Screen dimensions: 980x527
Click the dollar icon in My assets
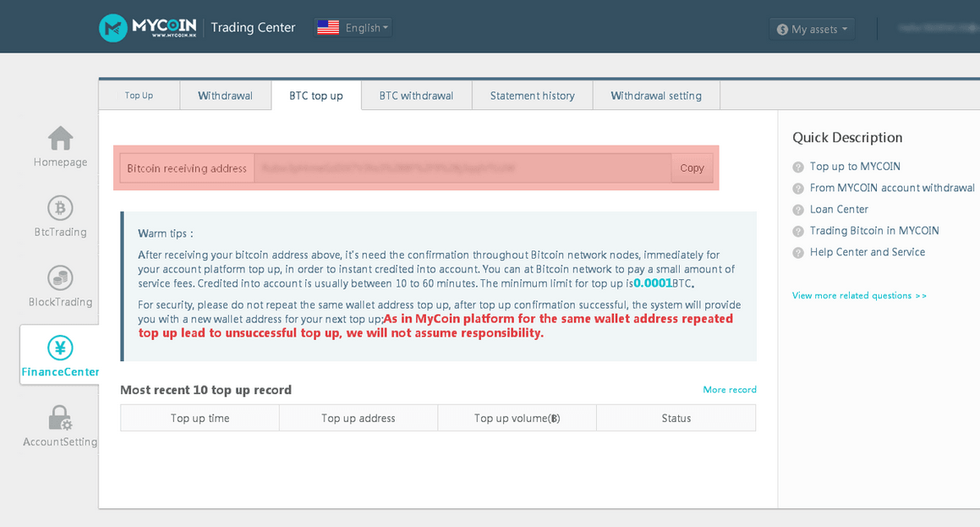tap(782, 30)
